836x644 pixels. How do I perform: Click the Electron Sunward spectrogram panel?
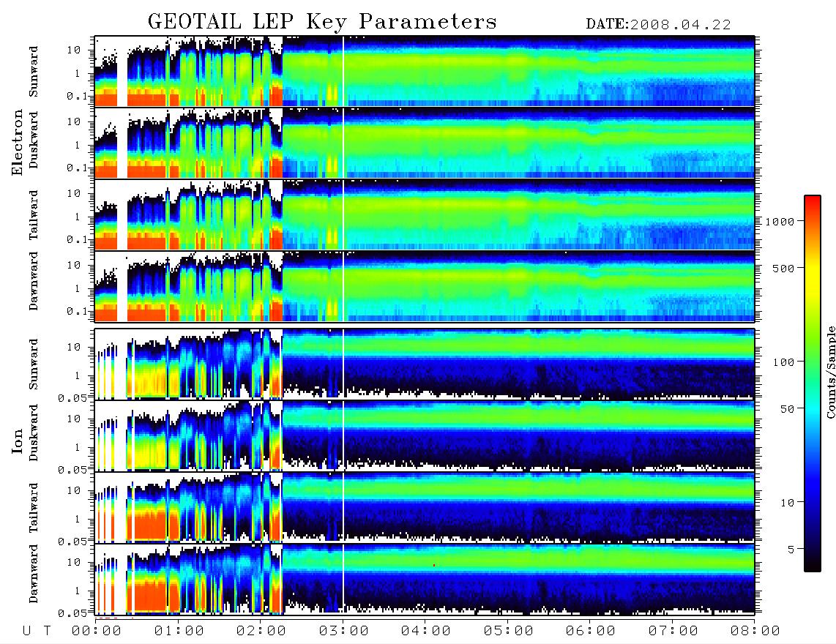(425, 71)
